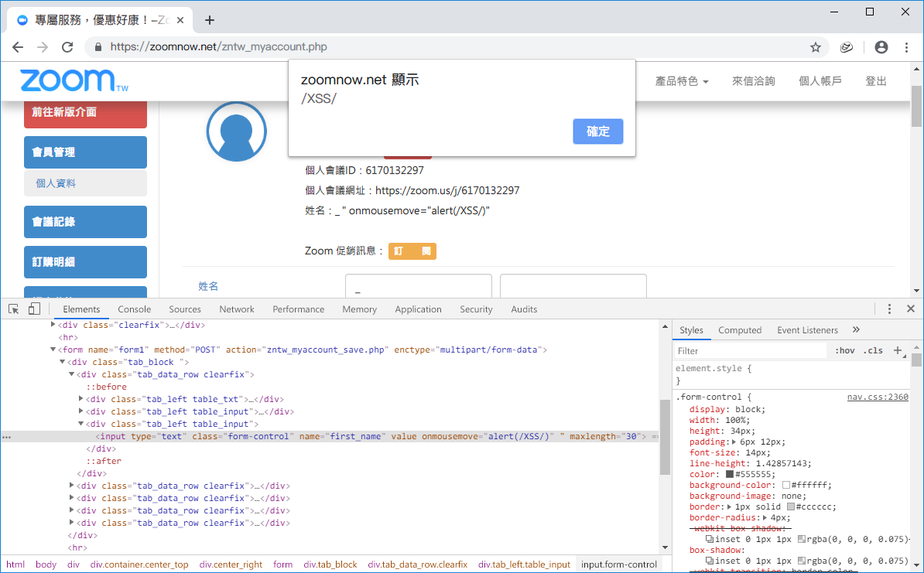Open the Security tab
This screenshot has width=924, height=573.
pyautogui.click(x=476, y=309)
